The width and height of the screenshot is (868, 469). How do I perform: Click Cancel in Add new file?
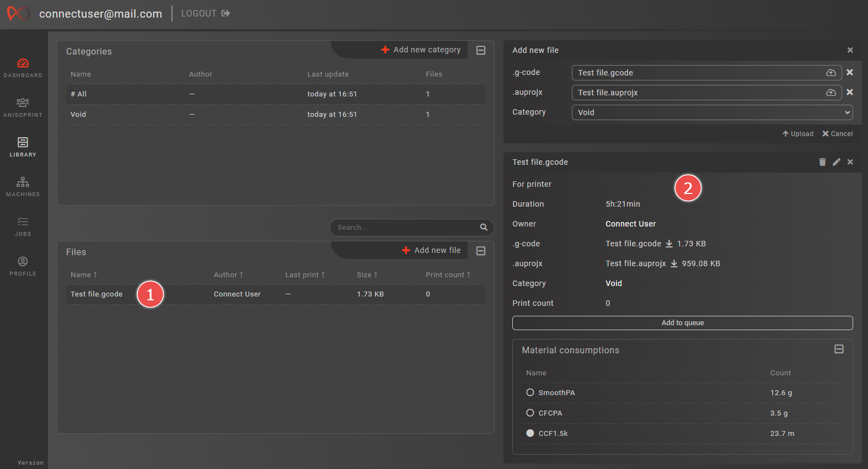coord(838,134)
